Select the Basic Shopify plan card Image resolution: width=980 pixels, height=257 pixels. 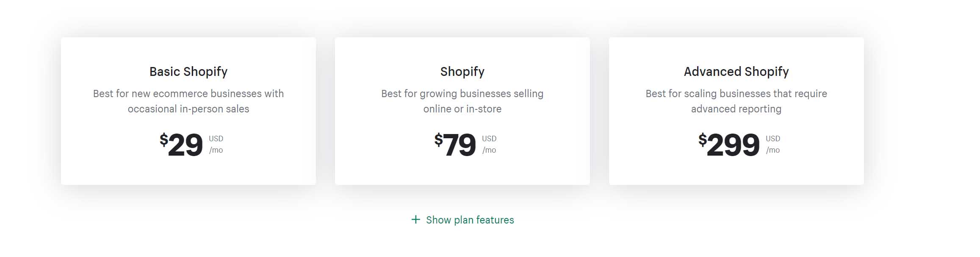click(x=188, y=111)
